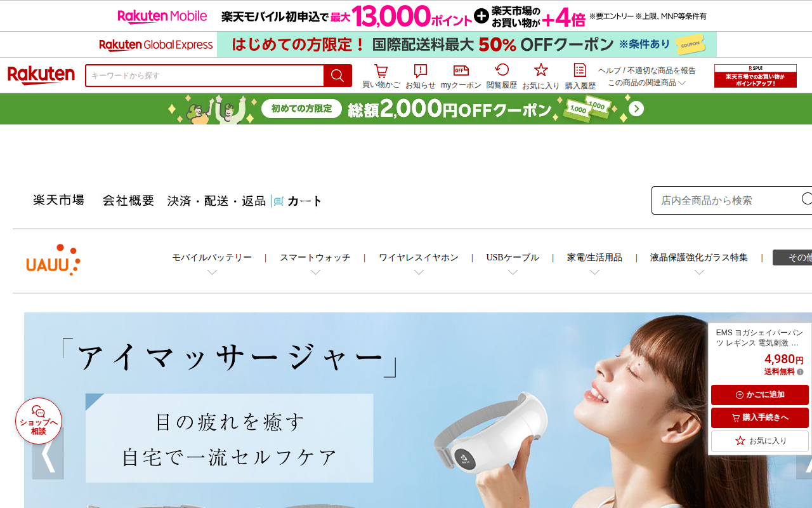This screenshot has width=812, height=508.
Task: Click the かごに追加 button
Action: point(760,395)
